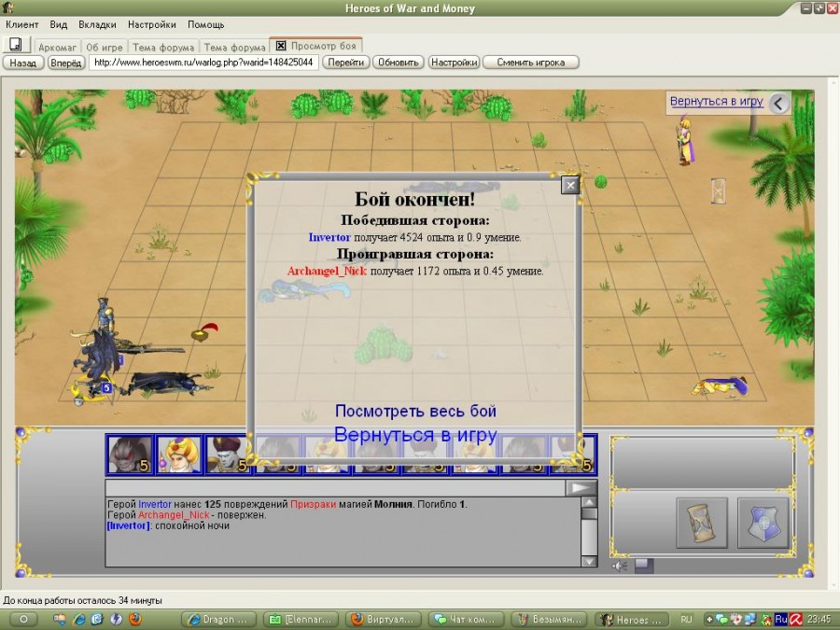This screenshot has width=840, height=630.
Task: Click the Бой окончен! heading
Action: (415, 200)
